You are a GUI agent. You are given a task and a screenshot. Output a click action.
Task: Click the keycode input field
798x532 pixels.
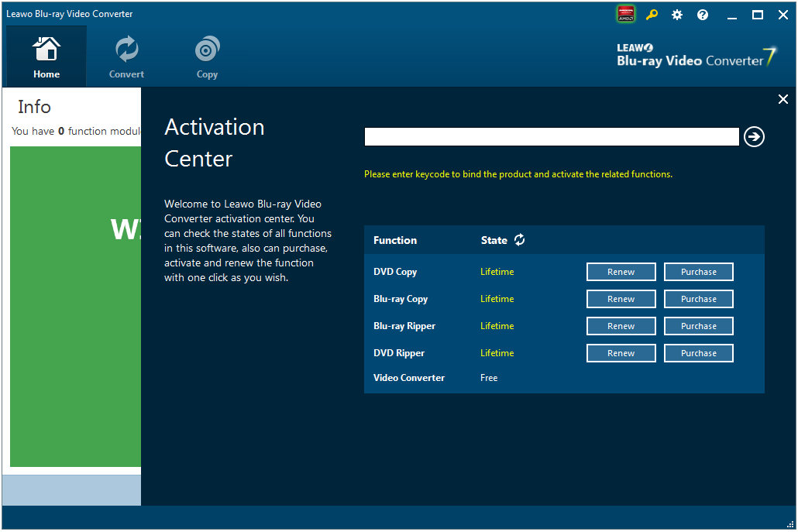click(x=552, y=137)
